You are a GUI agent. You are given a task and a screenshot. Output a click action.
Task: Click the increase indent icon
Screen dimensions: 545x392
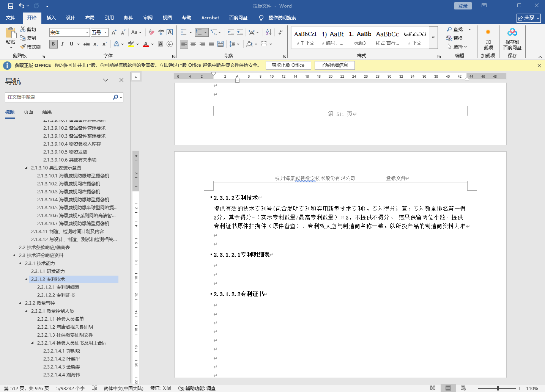[x=240, y=32]
